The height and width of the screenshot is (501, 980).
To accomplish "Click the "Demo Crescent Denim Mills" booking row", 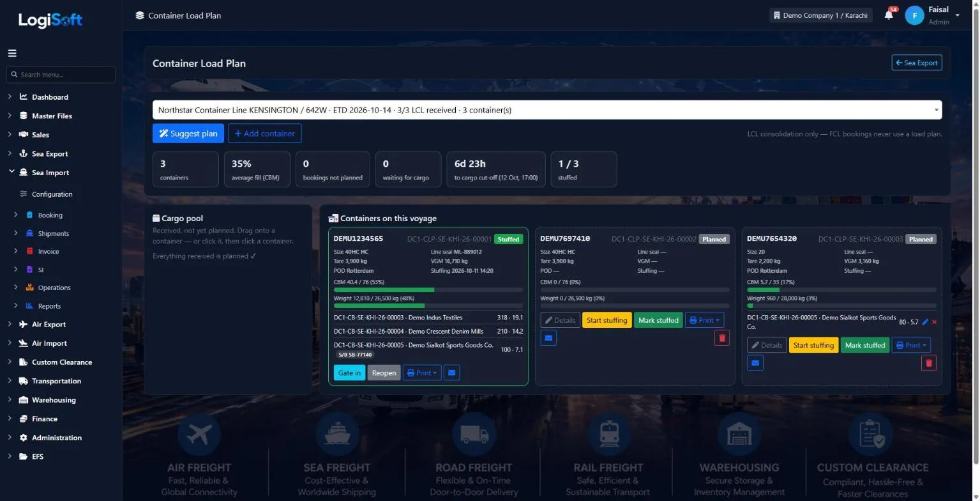I will (428, 332).
